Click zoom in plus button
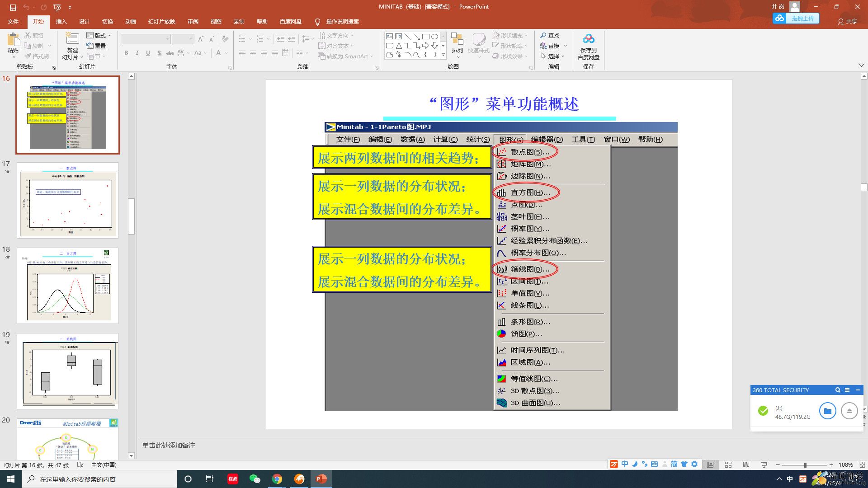This screenshot has width=868, height=488. tap(831, 465)
